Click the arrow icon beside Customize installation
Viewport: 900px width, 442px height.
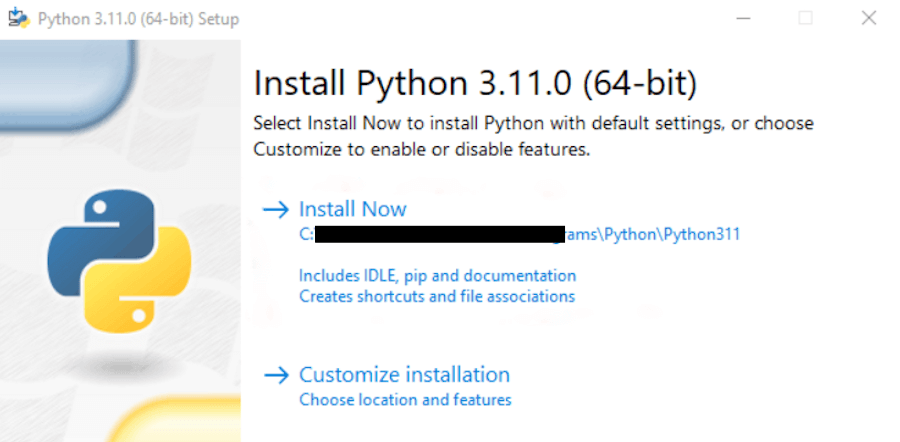(x=275, y=375)
